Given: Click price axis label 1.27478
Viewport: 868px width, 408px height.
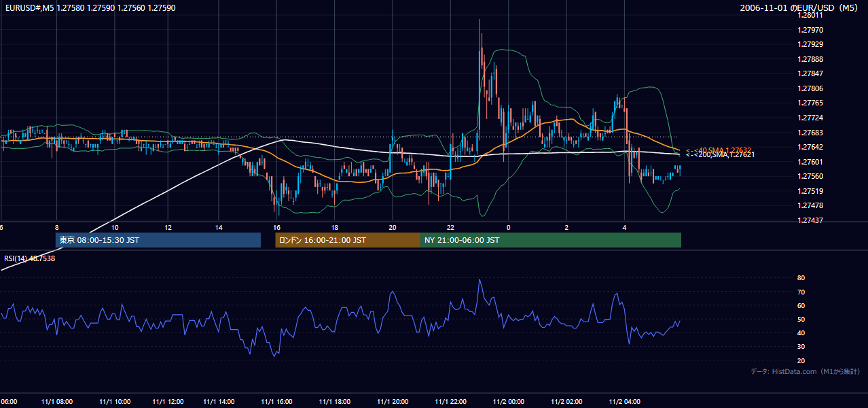Looking at the screenshot, I should coord(810,205).
